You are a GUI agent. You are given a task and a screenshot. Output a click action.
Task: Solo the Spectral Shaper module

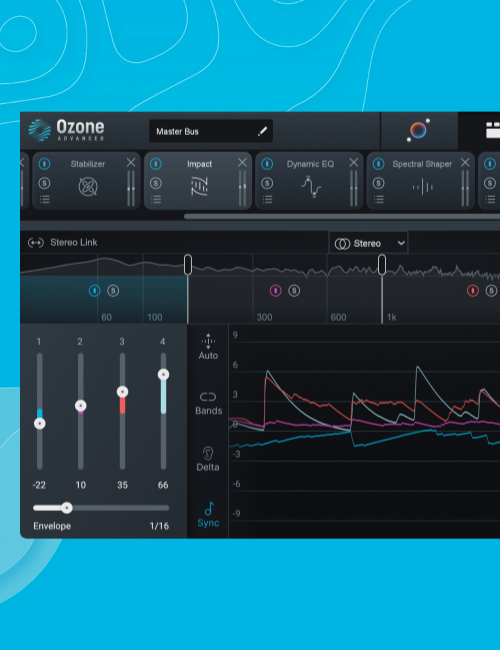(x=379, y=183)
